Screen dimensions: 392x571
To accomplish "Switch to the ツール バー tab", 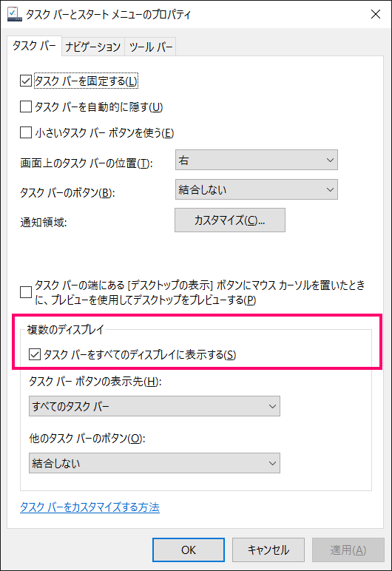I will [150, 47].
